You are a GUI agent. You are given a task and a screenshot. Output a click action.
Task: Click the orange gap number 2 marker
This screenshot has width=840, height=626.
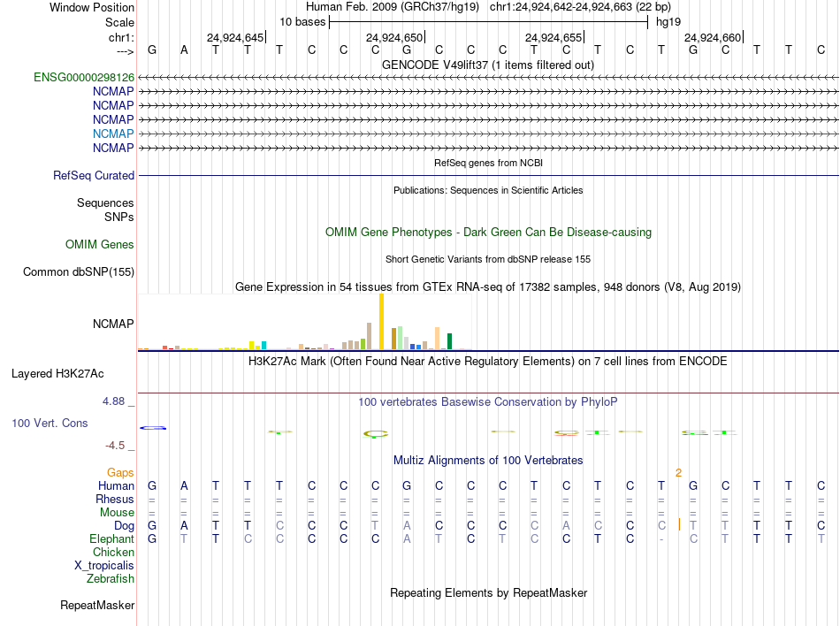pos(678,473)
